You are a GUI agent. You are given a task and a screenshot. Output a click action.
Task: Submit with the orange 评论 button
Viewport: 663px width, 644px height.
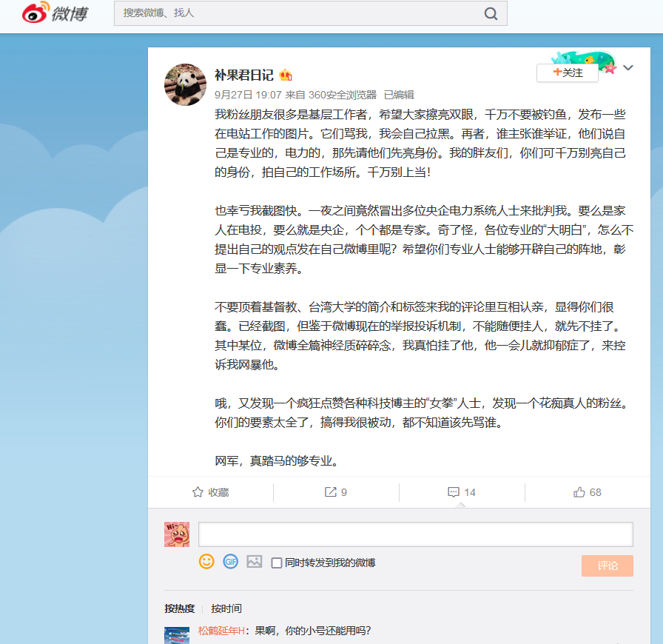coord(608,566)
